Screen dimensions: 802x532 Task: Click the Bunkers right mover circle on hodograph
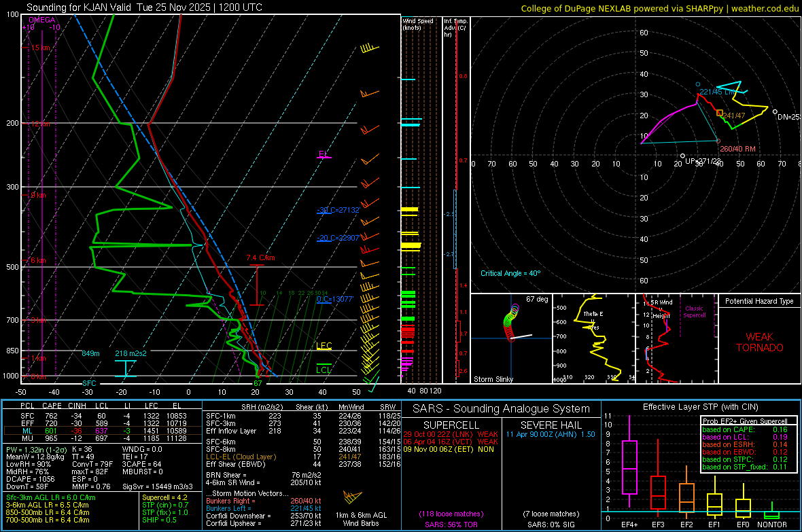pos(718,141)
